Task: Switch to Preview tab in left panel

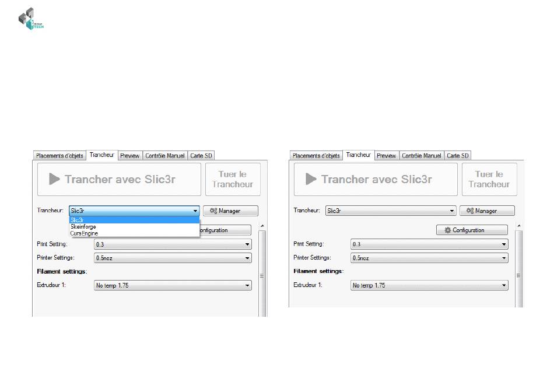Action: (x=129, y=156)
